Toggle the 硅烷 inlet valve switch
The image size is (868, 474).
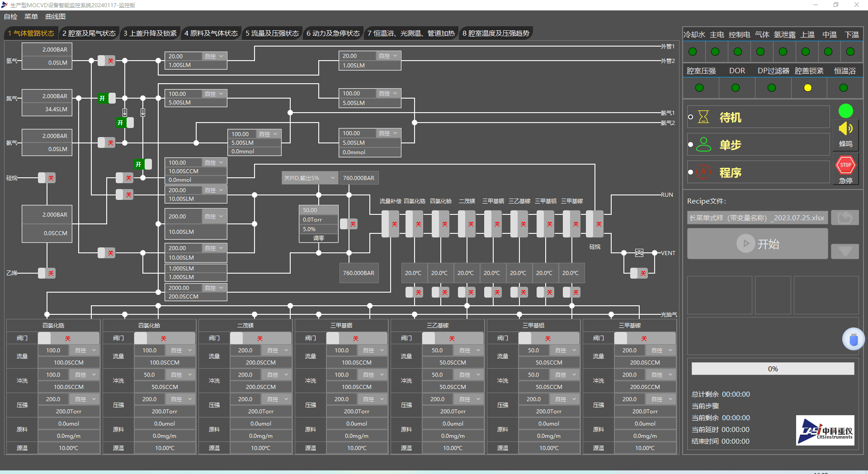pyautogui.click(x=47, y=178)
